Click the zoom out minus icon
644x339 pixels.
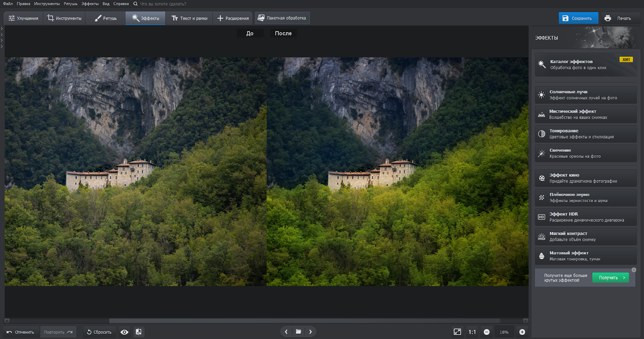487,332
